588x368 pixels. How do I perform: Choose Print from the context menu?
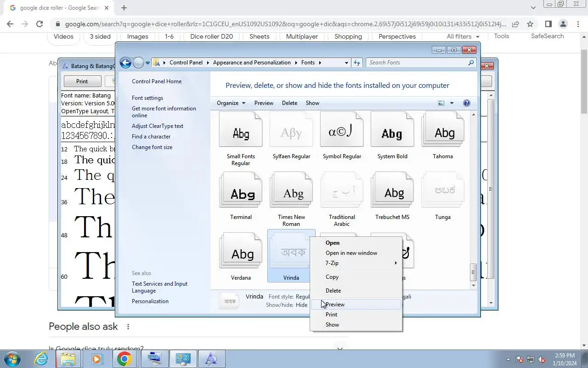click(x=356, y=315)
